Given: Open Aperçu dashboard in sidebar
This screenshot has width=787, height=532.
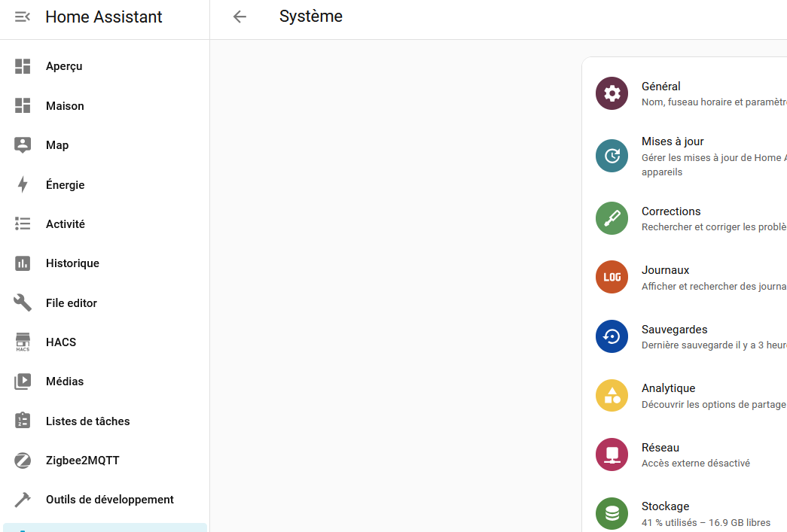Looking at the screenshot, I should coord(64,66).
